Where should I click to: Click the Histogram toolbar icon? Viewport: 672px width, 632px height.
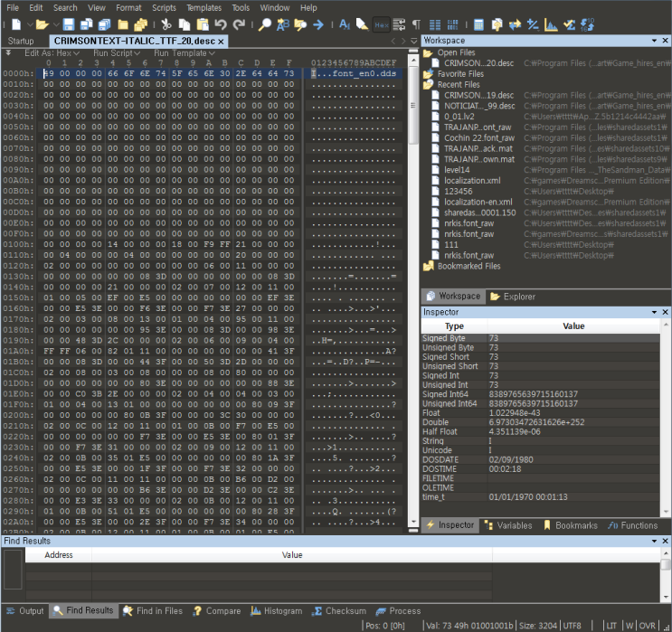(x=551, y=24)
